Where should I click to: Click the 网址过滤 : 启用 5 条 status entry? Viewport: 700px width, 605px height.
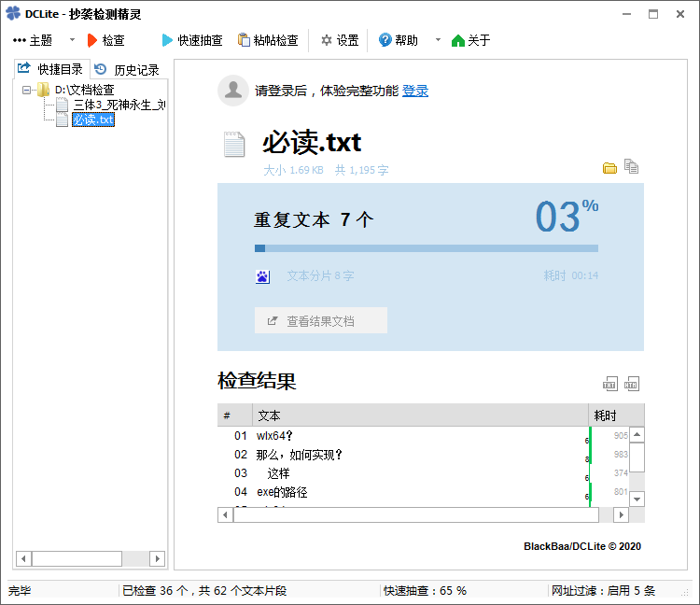point(603,591)
